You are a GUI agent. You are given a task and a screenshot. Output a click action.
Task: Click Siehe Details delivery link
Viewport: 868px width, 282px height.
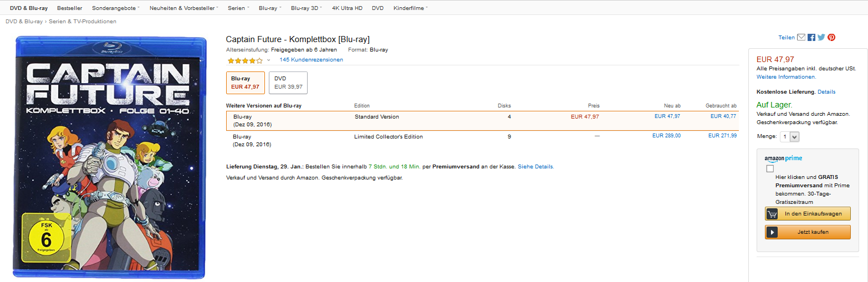pos(535,166)
